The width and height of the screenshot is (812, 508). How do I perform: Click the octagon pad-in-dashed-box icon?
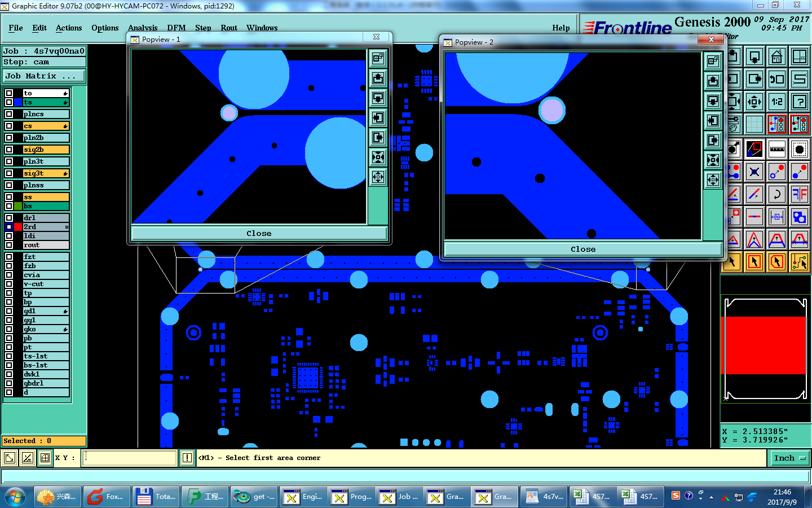click(x=800, y=149)
